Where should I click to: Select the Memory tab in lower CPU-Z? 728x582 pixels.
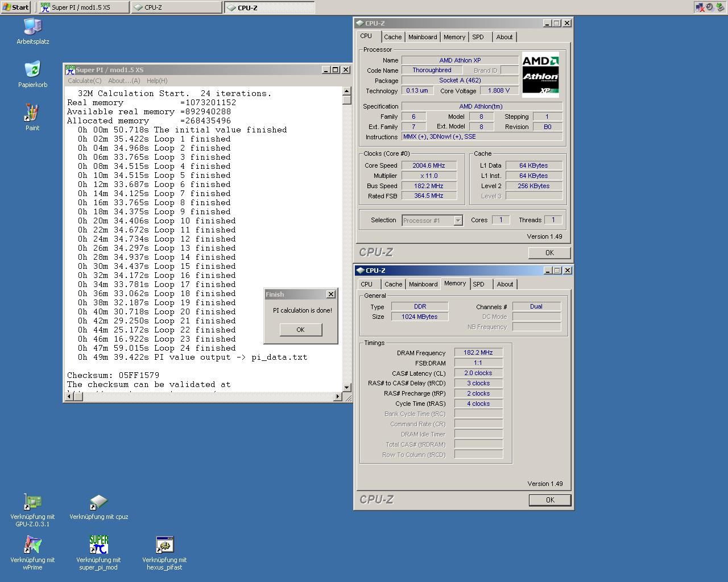[455, 283]
